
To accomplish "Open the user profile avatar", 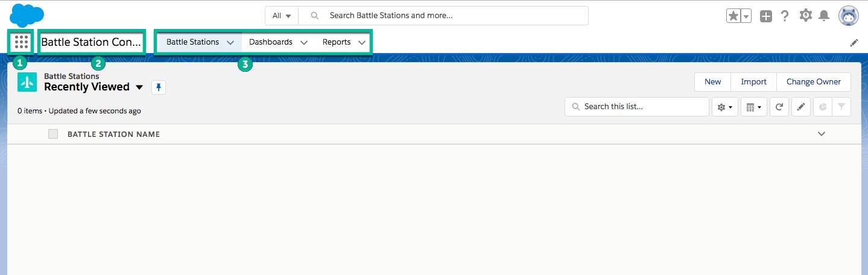I will 849,16.
